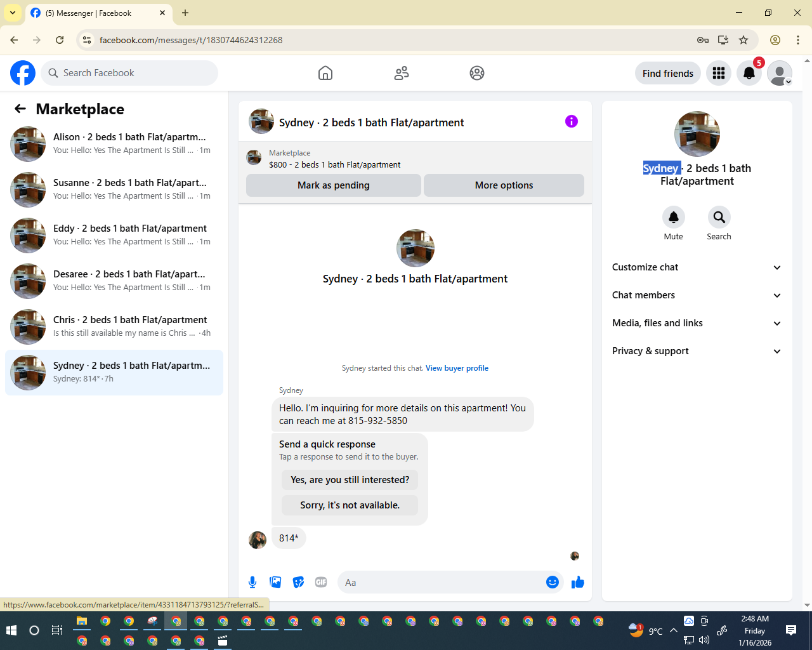This screenshot has width=812, height=650.
Task: Expand Media, files and links section
Action: click(x=697, y=323)
